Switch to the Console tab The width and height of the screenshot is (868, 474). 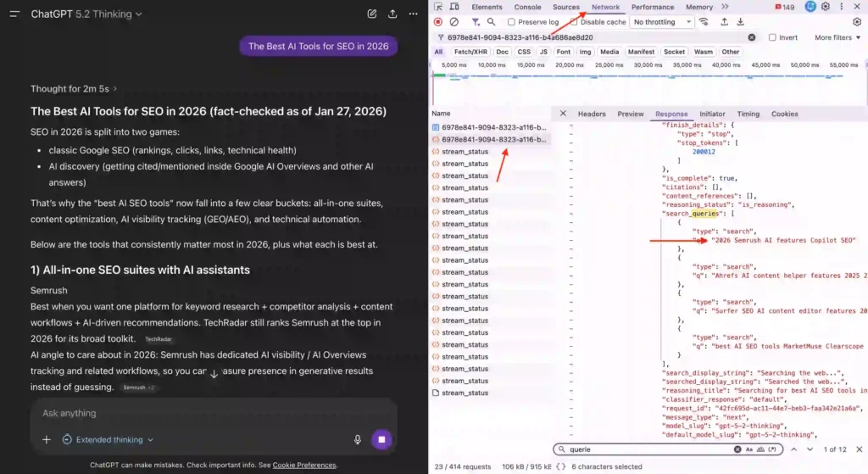[527, 7]
